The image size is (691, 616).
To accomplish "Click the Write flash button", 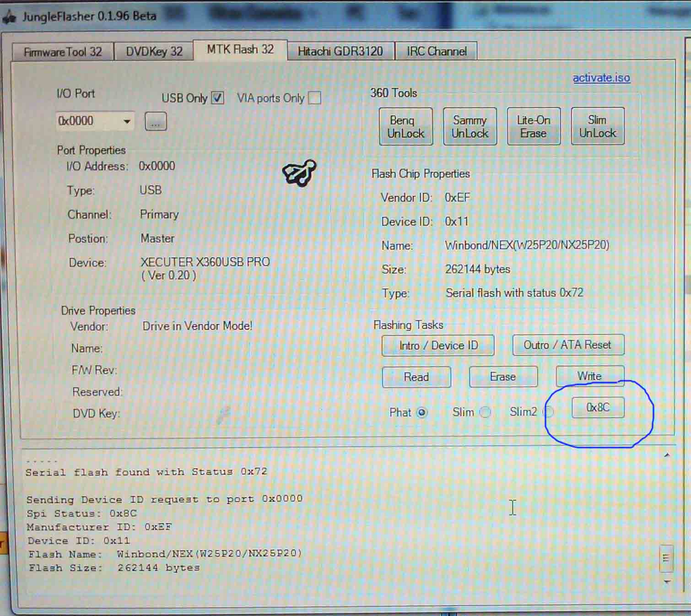I will (589, 376).
